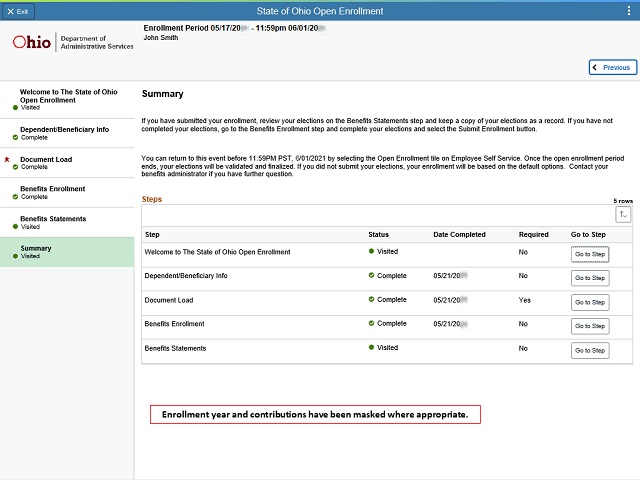
Task: Click the Date Completed column header
Action: tap(459, 235)
